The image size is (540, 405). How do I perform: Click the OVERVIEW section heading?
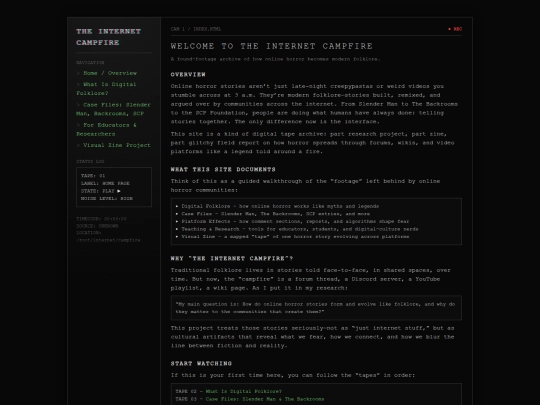[x=188, y=74]
